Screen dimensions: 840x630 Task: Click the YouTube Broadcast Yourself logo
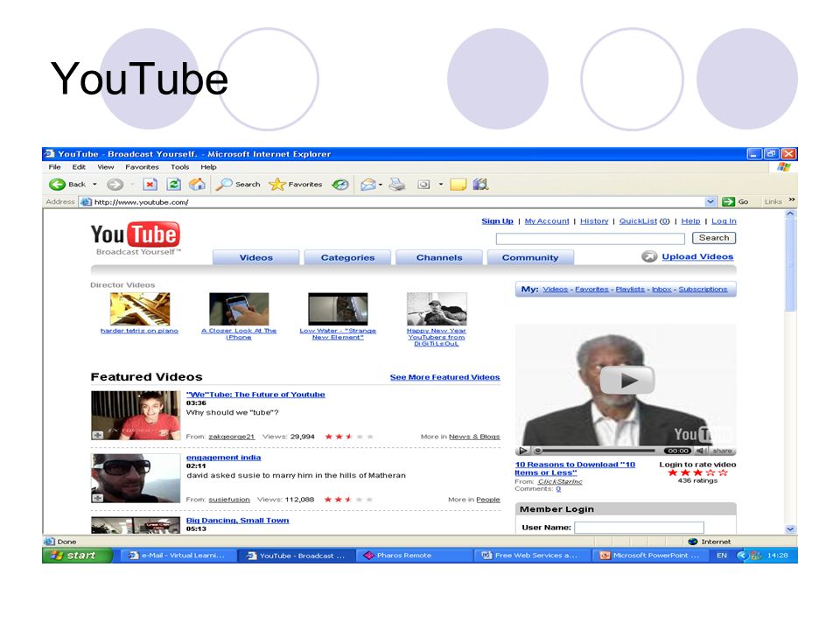(136, 239)
